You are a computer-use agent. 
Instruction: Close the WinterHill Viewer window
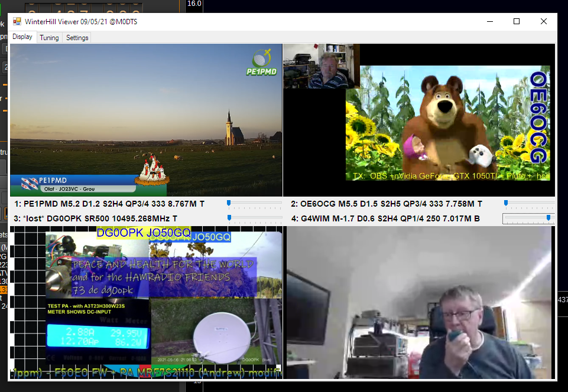click(x=544, y=22)
